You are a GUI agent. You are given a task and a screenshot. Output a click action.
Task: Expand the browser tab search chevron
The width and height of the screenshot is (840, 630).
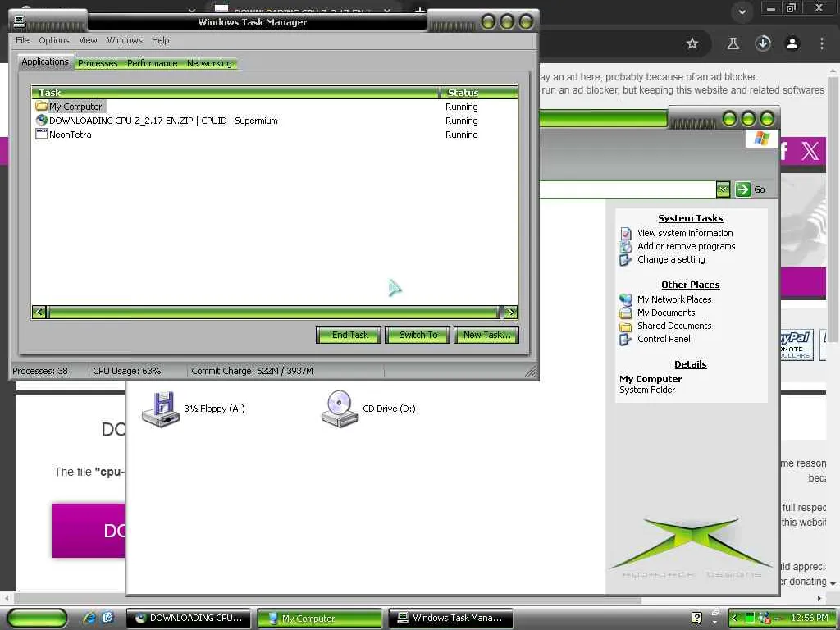742,11
